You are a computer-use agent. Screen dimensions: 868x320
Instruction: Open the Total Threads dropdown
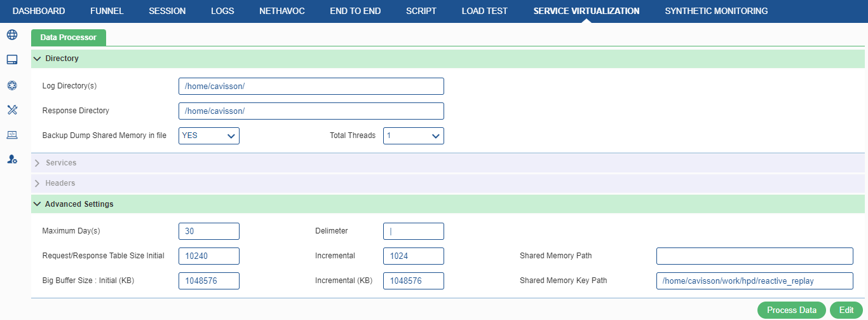(414, 136)
